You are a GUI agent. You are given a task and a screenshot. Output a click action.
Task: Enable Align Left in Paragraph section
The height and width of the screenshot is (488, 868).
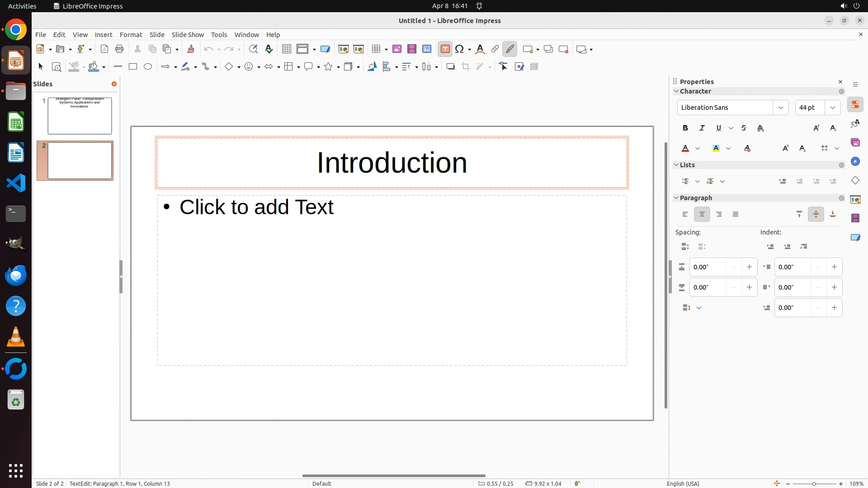685,215
